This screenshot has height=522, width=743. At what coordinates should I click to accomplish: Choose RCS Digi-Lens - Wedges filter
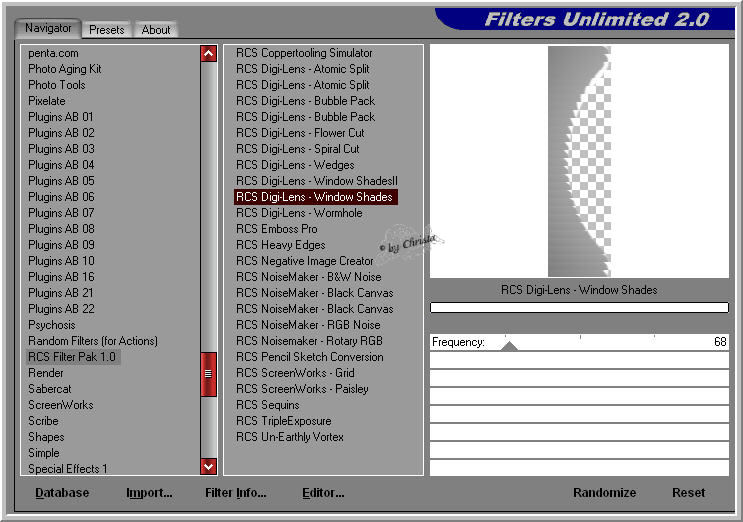pos(295,165)
